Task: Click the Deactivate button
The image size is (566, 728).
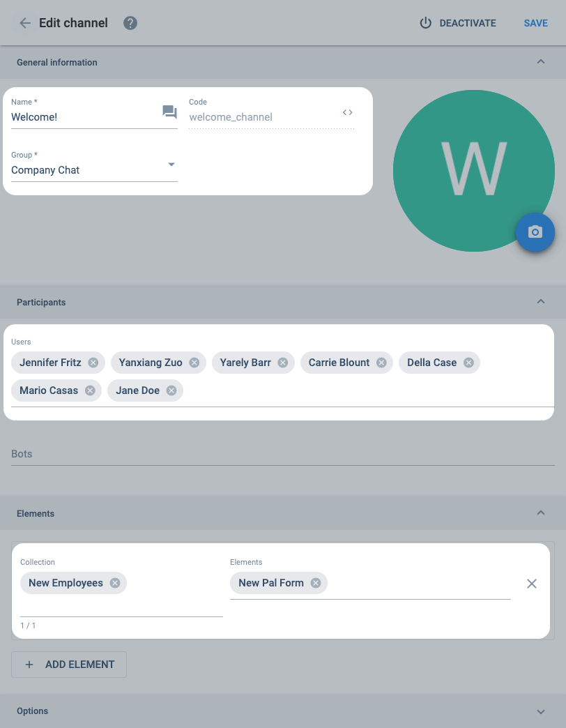Action: pos(458,23)
